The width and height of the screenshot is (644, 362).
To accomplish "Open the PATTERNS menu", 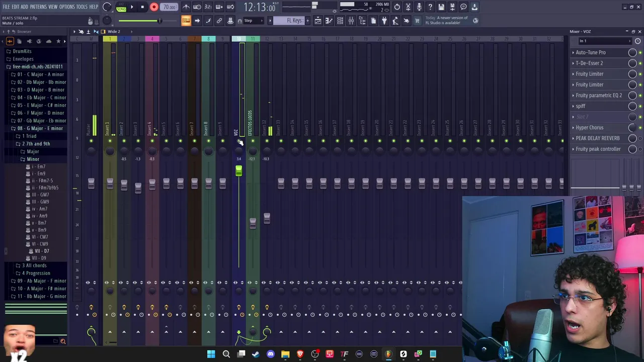I will pyautogui.click(x=38, y=7).
